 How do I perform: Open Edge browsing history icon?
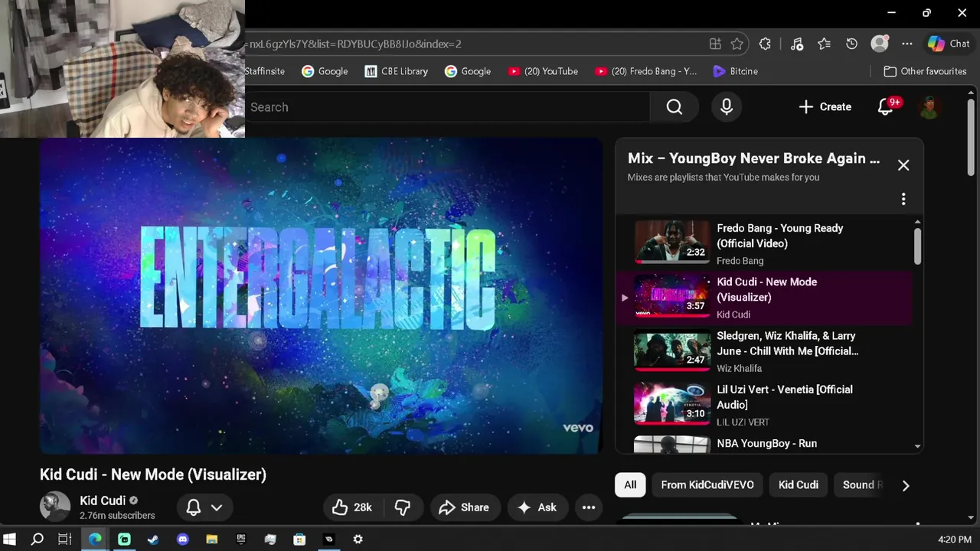(x=851, y=44)
